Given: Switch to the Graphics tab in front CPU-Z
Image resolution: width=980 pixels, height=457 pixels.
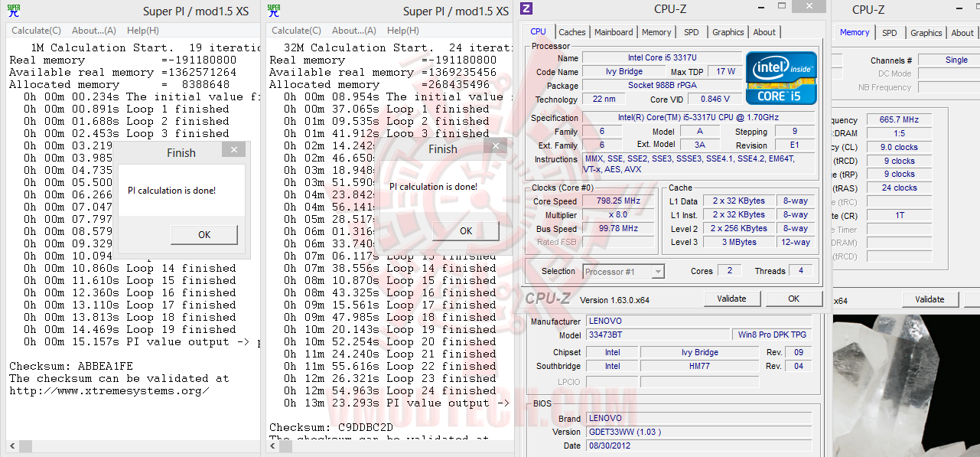Looking at the screenshot, I should pos(728,32).
